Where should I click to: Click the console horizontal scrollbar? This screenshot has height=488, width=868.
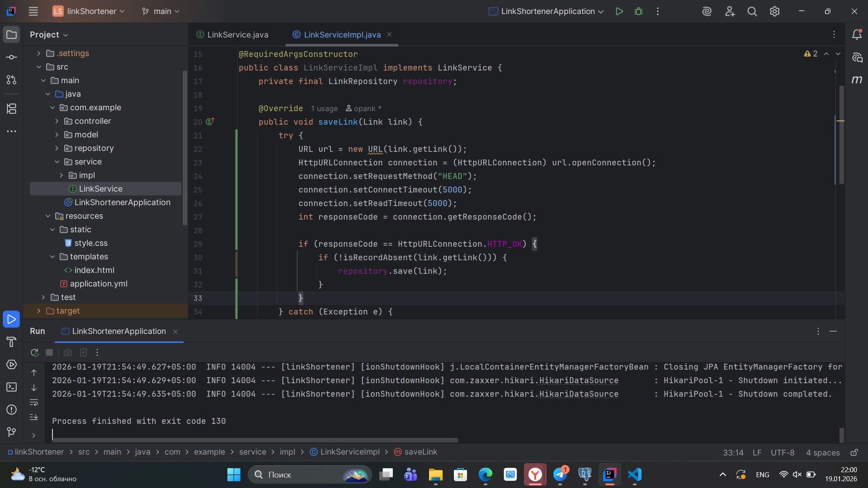pos(255,440)
